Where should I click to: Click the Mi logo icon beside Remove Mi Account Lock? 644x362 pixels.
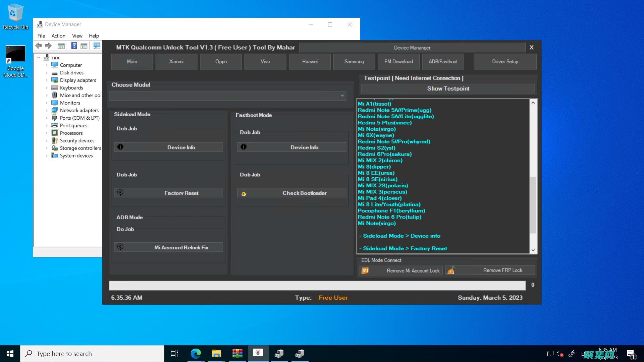click(x=365, y=270)
